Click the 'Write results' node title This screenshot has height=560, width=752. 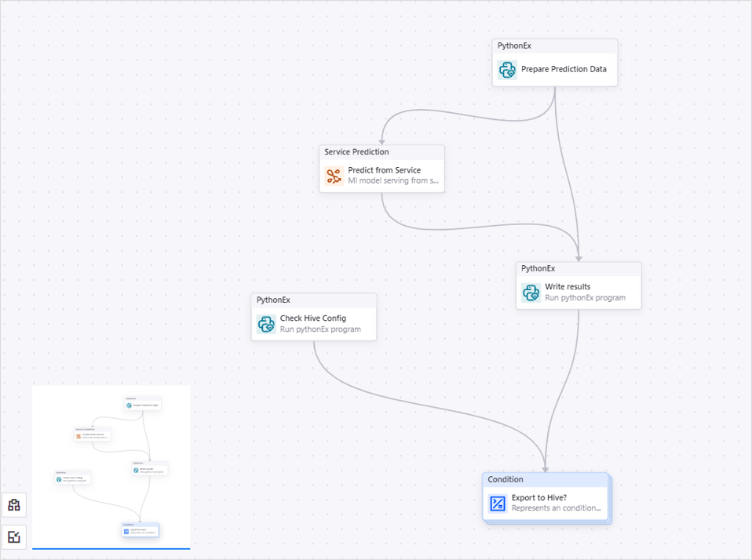(568, 287)
